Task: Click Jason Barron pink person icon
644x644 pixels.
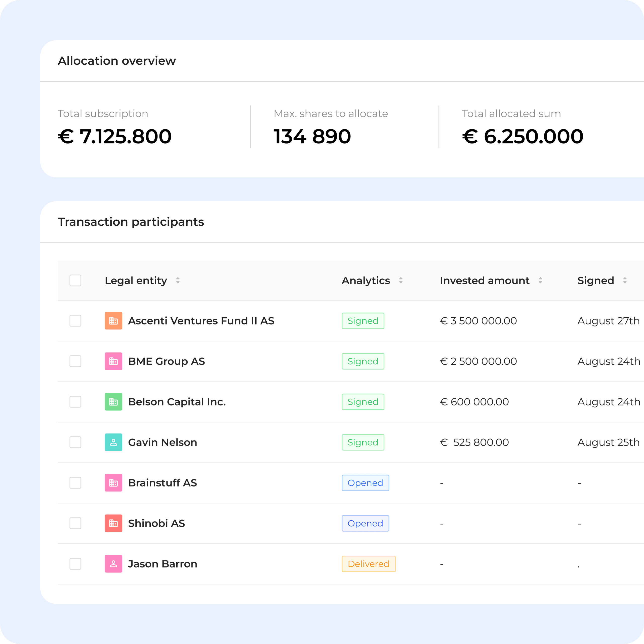Action: [113, 564]
